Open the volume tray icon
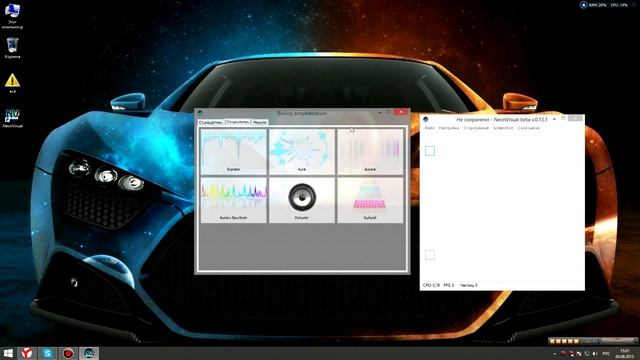The height and width of the screenshot is (360, 640). coord(595,353)
